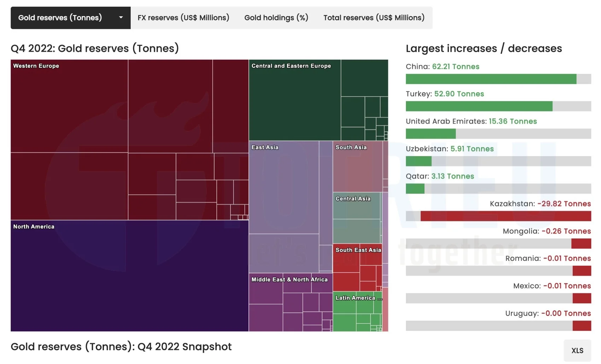
Task: Select the Gold holdings (%) tab
Action: click(276, 18)
